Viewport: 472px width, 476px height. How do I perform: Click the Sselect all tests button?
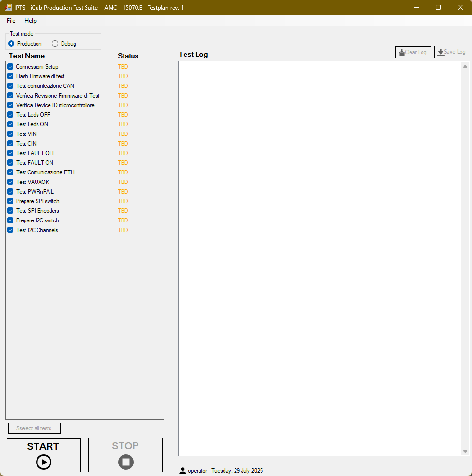coord(34,428)
